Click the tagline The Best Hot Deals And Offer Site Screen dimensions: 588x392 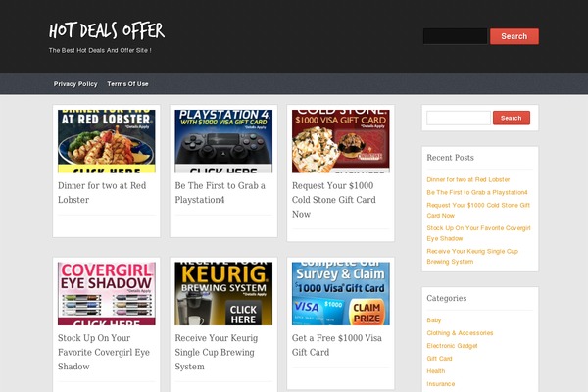(100, 50)
